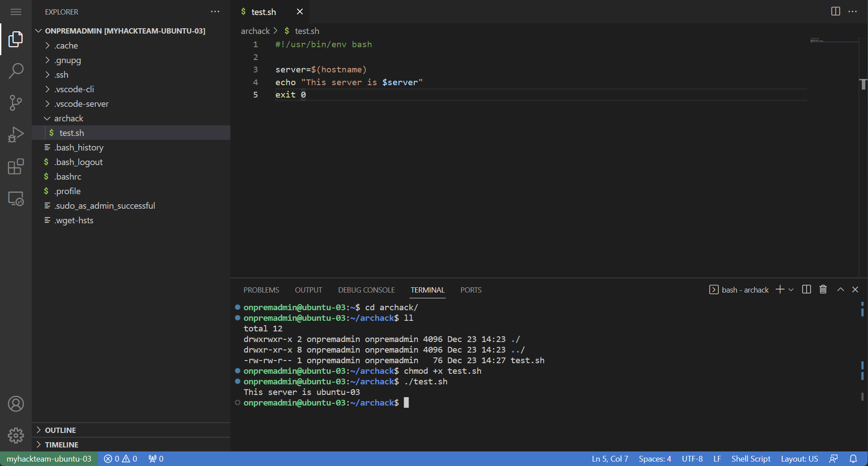Open the Search view in activity bar

click(16, 71)
